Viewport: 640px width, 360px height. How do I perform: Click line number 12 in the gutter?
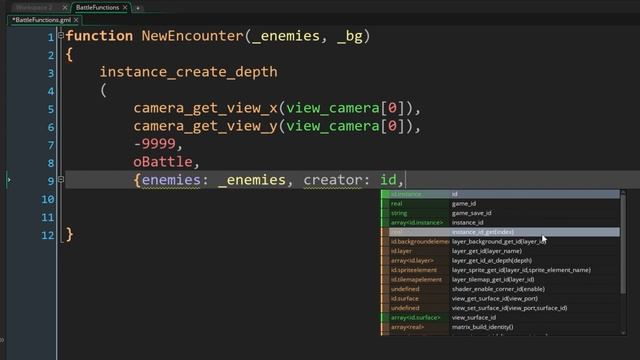(x=48, y=235)
